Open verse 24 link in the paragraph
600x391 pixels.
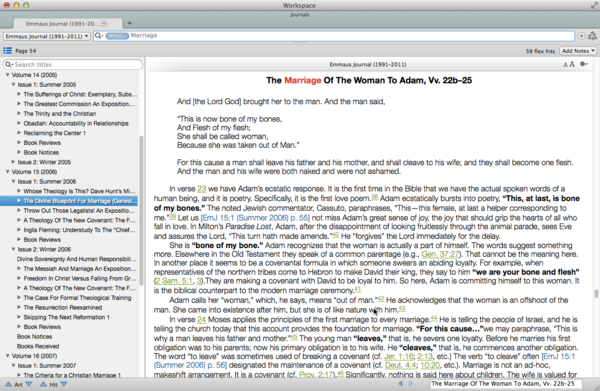click(202, 319)
